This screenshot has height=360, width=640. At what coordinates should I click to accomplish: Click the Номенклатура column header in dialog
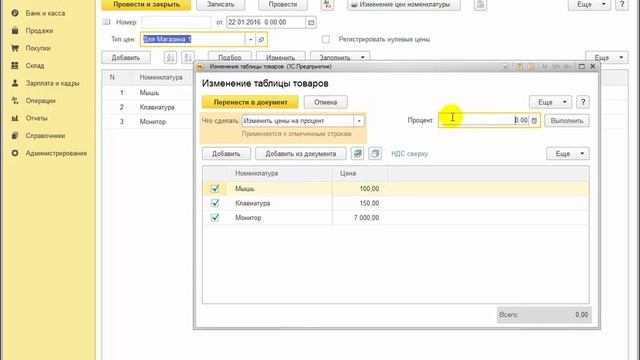tap(280, 173)
